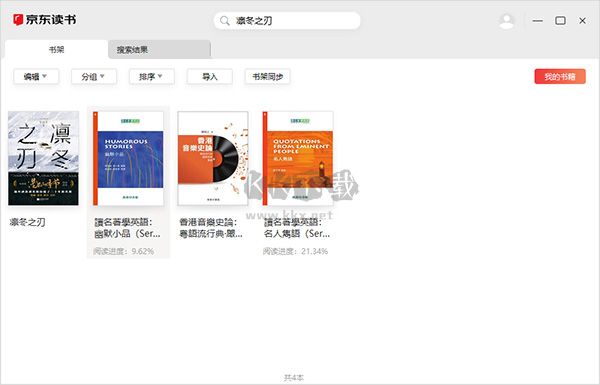
Task: Click the 共4本 book count text
Action: pyautogui.click(x=294, y=378)
